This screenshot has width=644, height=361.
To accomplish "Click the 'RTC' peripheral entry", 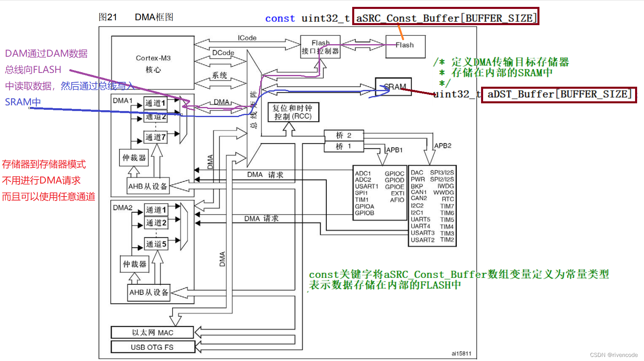I will 448,199.
